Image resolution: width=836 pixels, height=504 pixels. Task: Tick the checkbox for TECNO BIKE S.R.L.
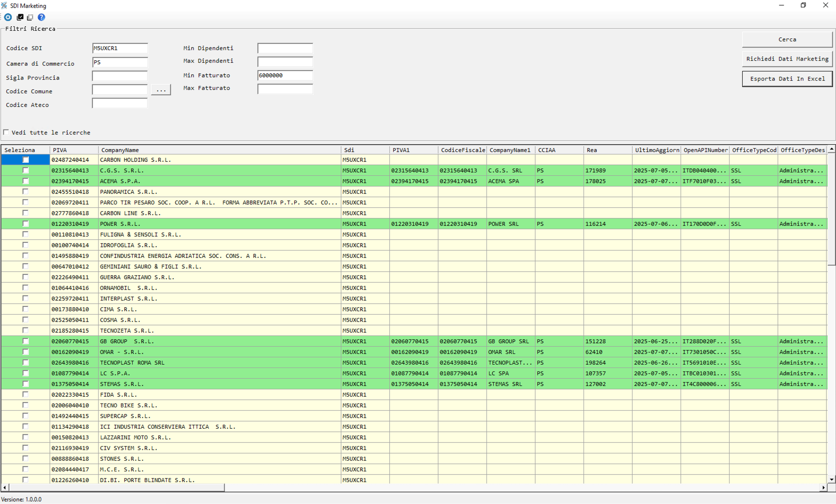pyautogui.click(x=26, y=405)
